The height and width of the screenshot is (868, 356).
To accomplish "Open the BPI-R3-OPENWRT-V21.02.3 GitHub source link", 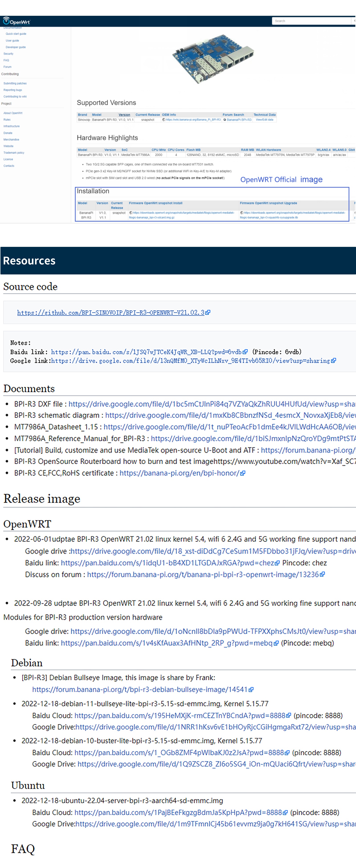I will [x=111, y=312].
